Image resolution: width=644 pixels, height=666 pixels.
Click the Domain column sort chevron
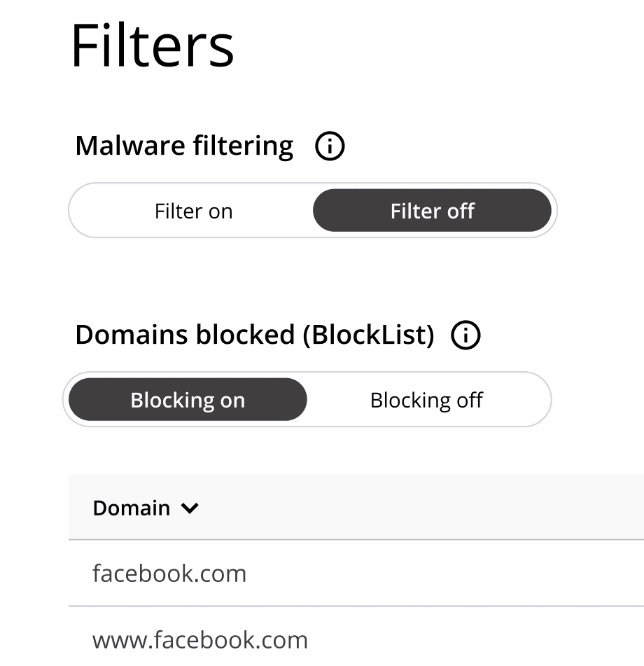(x=190, y=508)
